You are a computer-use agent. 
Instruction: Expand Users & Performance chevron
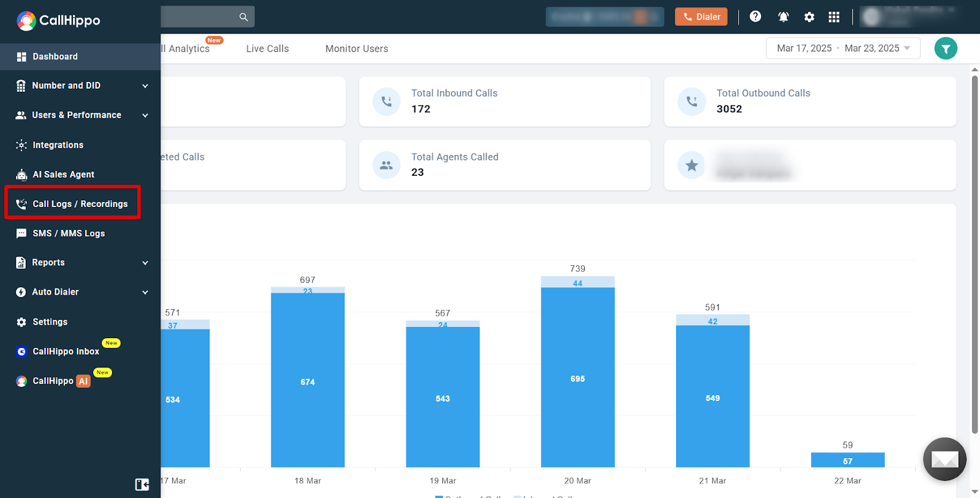(x=145, y=115)
